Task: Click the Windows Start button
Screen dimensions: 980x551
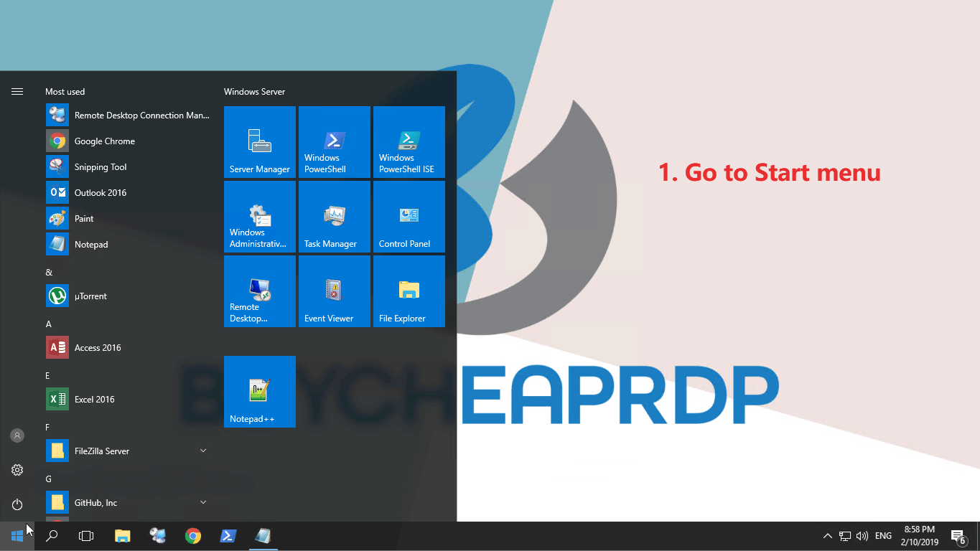Action: click(x=17, y=536)
